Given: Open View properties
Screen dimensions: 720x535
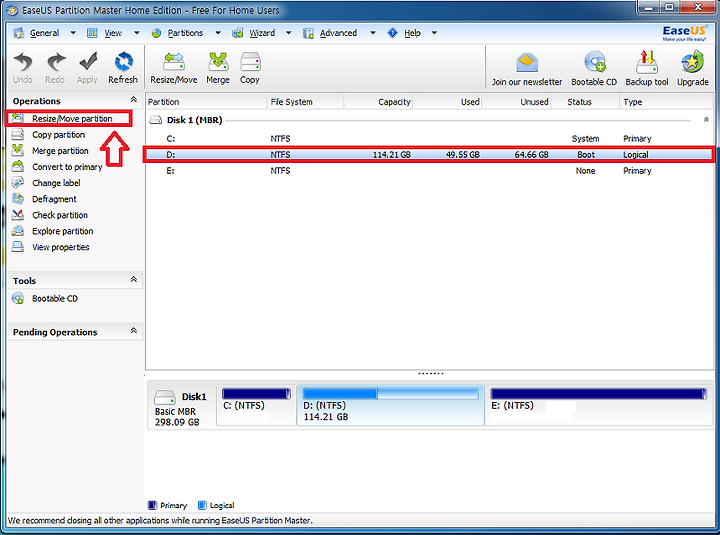Looking at the screenshot, I should coord(61,247).
